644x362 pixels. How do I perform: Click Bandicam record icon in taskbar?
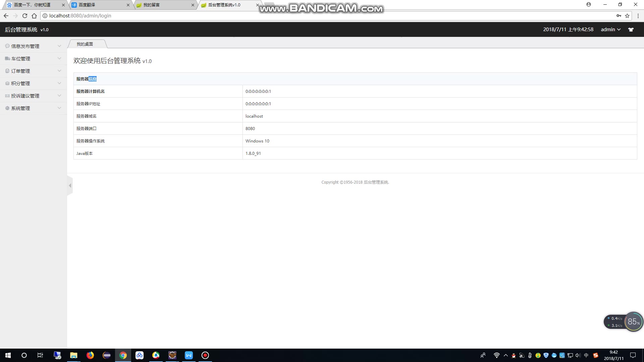[x=205, y=355]
